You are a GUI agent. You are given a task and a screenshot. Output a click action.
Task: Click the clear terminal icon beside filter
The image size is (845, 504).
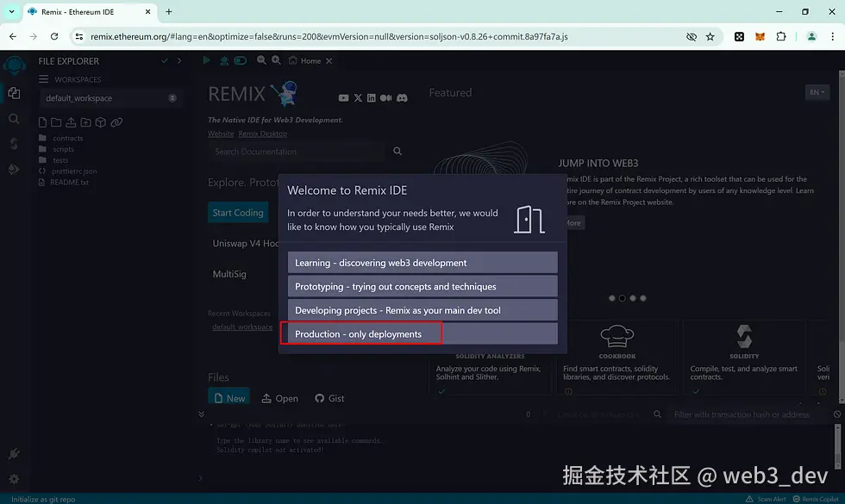pyautogui.click(x=837, y=414)
